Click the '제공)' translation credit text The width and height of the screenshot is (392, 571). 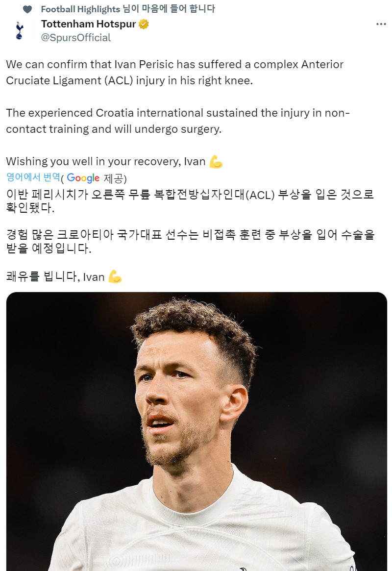(115, 178)
